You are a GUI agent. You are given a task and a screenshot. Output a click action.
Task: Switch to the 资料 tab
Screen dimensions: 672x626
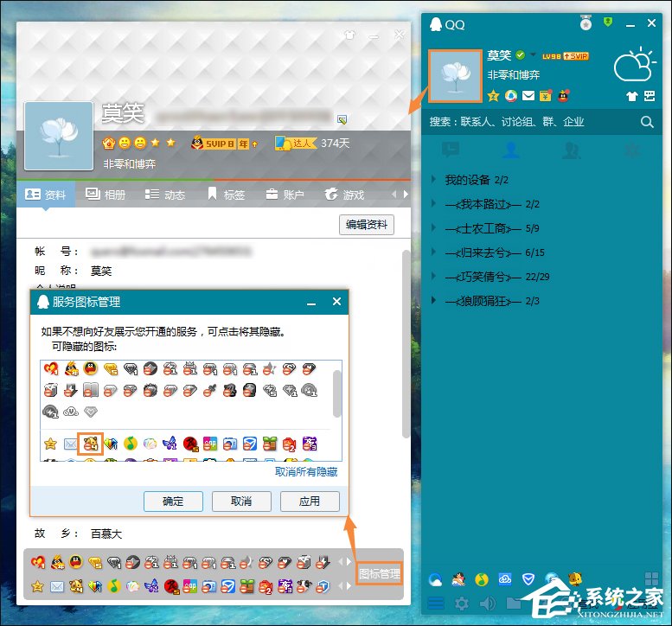[46, 195]
